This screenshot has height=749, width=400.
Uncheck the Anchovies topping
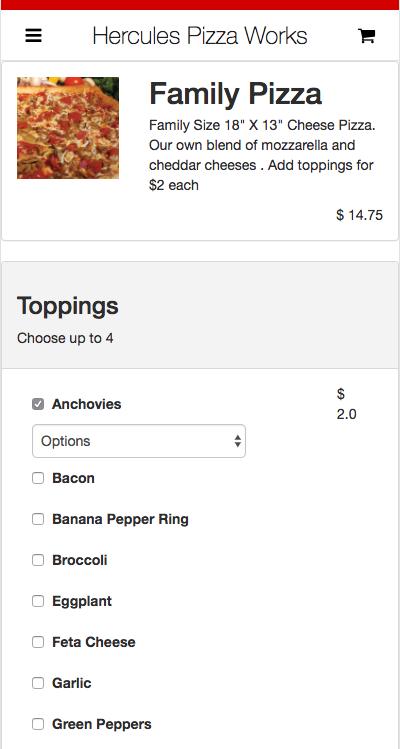pos(38,404)
